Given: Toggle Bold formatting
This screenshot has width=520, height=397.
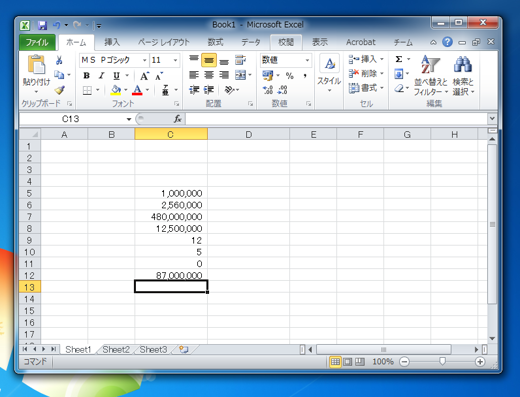Looking at the screenshot, I should click(x=87, y=76).
